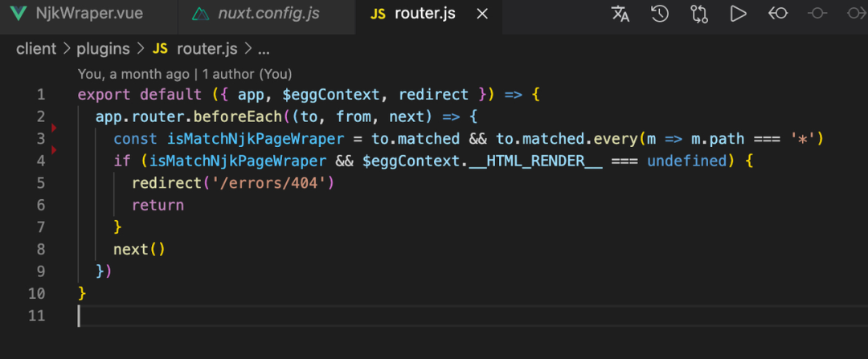
Task: Open the nuxt.config.js tab
Action: (268, 14)
